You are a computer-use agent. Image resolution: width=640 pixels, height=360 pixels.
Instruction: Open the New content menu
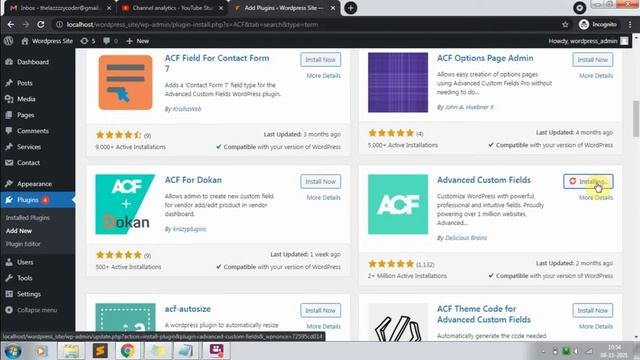[138, 41]
